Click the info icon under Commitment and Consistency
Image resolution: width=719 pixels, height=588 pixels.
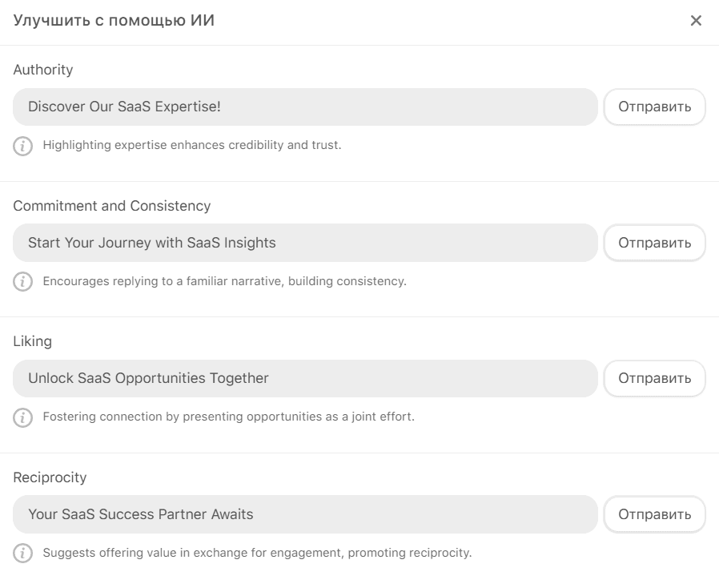(23, 282)
